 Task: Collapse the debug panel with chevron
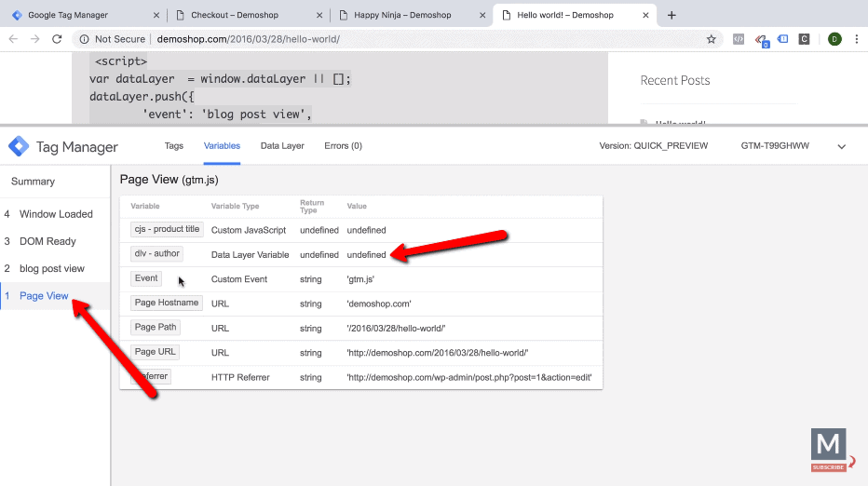click(x=841, y=147)
